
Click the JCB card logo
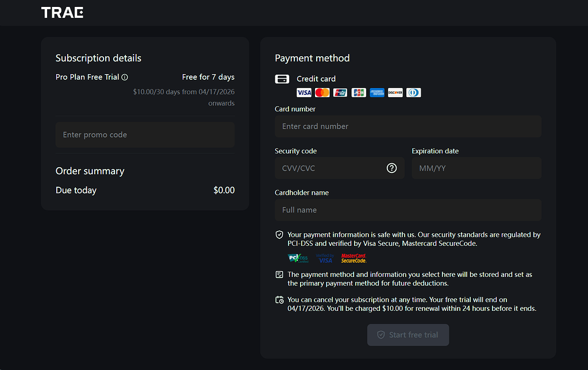359,92
